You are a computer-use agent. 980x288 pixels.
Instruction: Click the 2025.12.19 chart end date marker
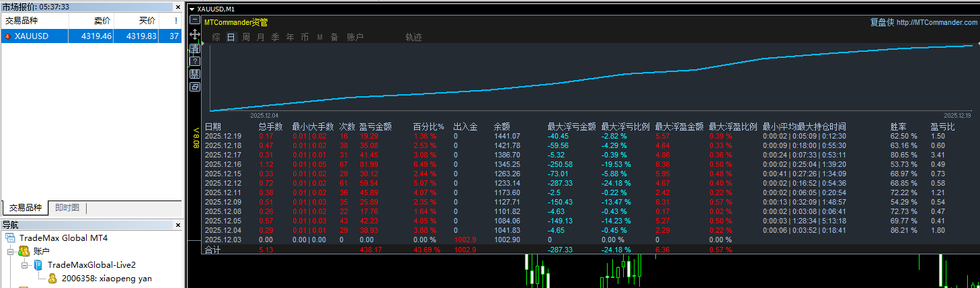click(958, 115)
